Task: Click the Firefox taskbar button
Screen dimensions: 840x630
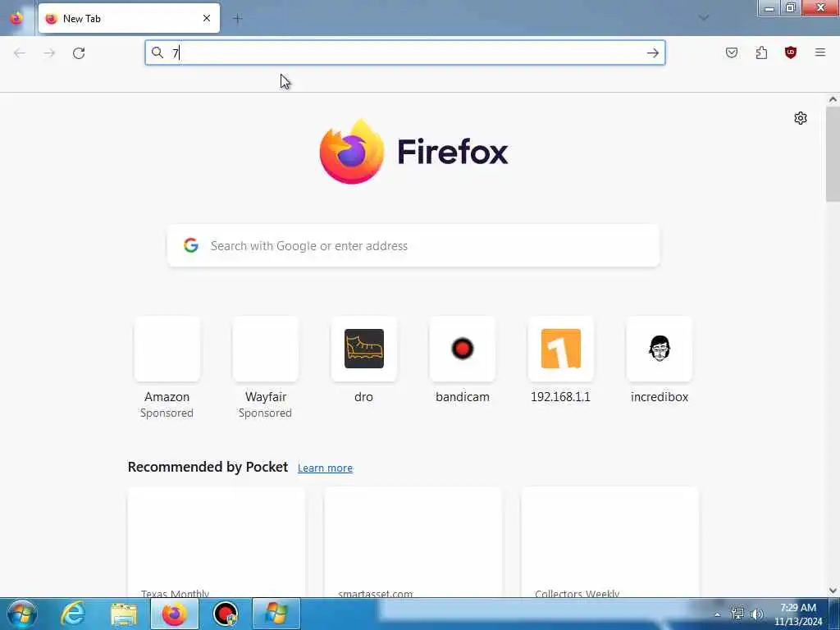Action: click(x=175, y=614)
